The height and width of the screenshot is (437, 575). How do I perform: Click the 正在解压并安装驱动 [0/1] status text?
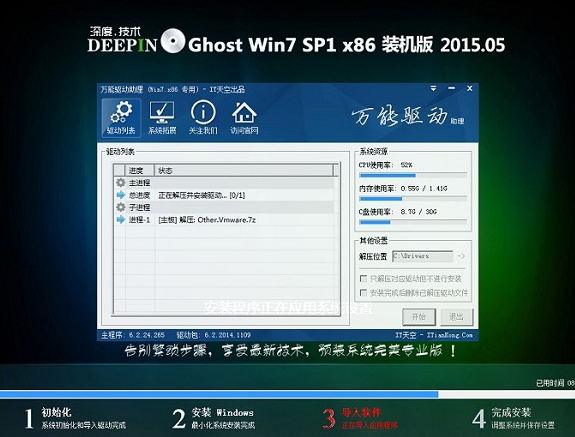[201, 195]
